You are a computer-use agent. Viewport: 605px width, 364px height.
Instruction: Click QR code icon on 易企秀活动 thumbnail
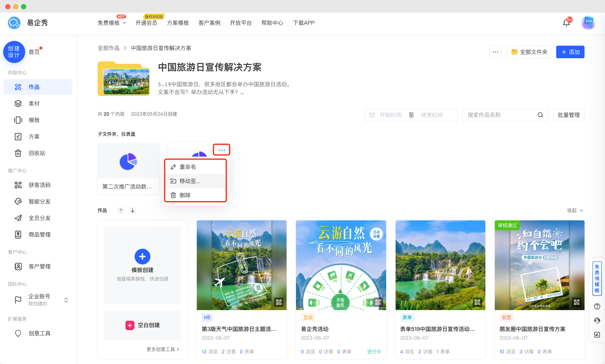coord(378,302)
